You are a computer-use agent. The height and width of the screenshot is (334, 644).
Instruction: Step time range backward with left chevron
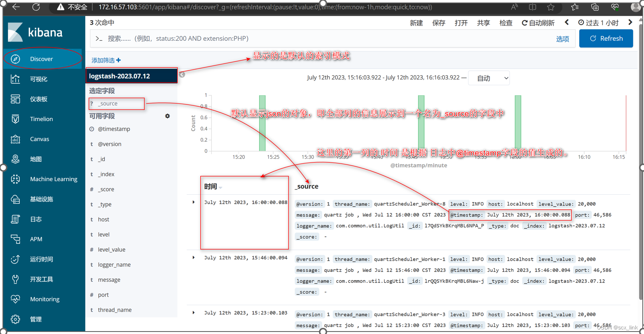point(567,23)
